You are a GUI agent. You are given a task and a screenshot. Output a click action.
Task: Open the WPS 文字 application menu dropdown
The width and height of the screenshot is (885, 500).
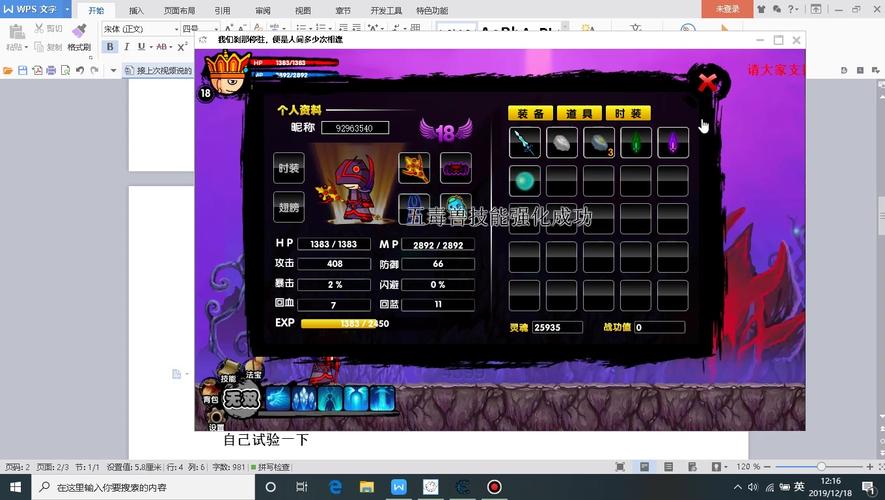point(67,9)
